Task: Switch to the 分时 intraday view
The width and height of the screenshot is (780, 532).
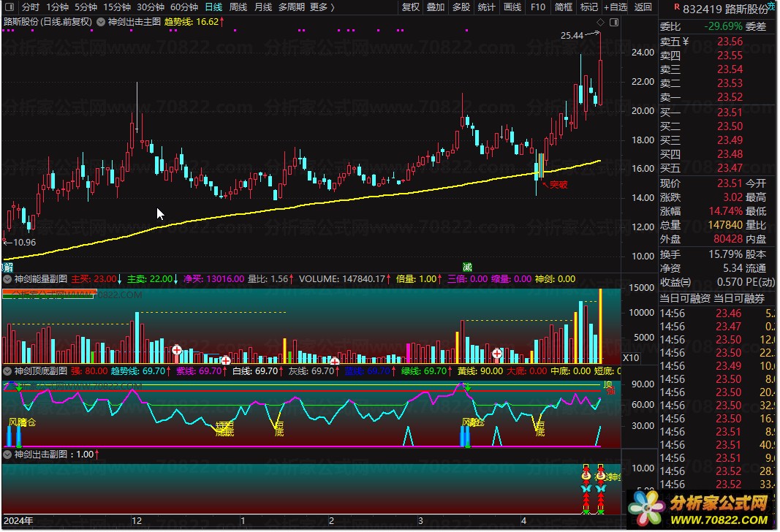Action: pos(31,7)
